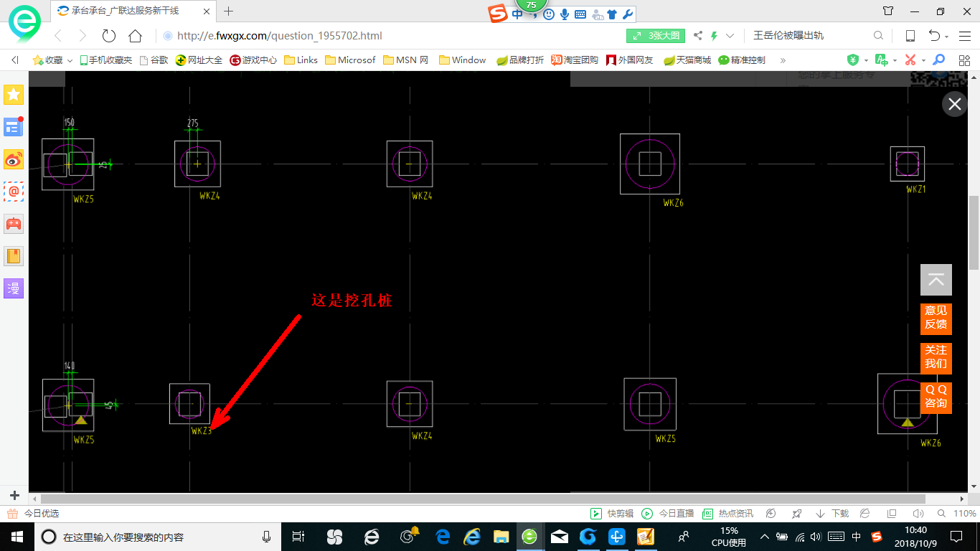Add sidebar app with plus icon

click(x=14, y=495)
